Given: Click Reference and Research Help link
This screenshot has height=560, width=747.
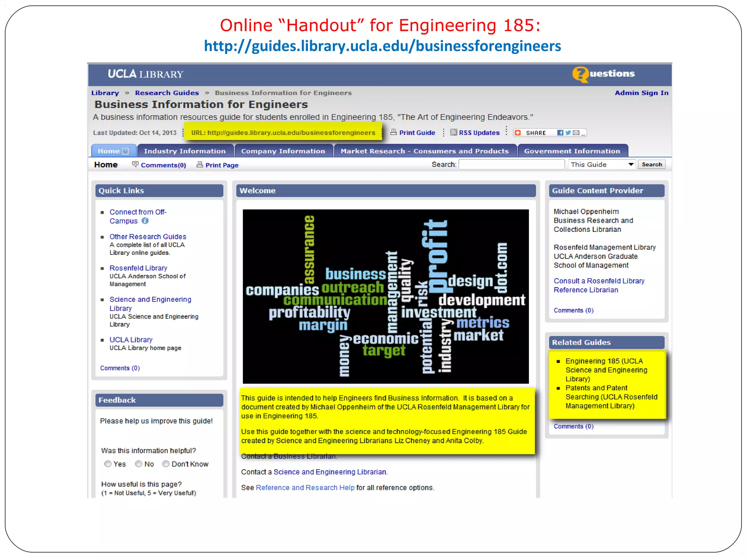Looking at the screenshot, I should 305,487.
